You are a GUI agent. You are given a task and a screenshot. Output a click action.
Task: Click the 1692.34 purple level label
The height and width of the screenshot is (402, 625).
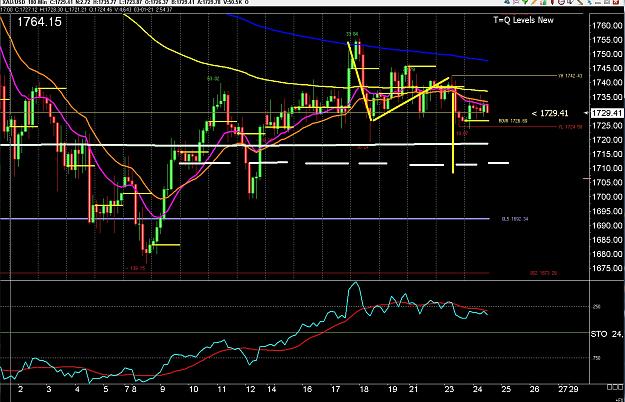[x=515, y=219]
